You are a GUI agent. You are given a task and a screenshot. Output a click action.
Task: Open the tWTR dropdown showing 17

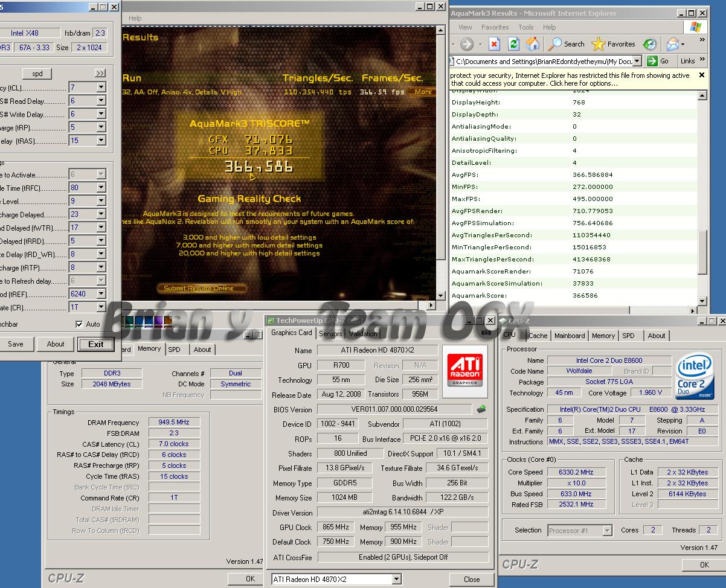coord(101,228)
